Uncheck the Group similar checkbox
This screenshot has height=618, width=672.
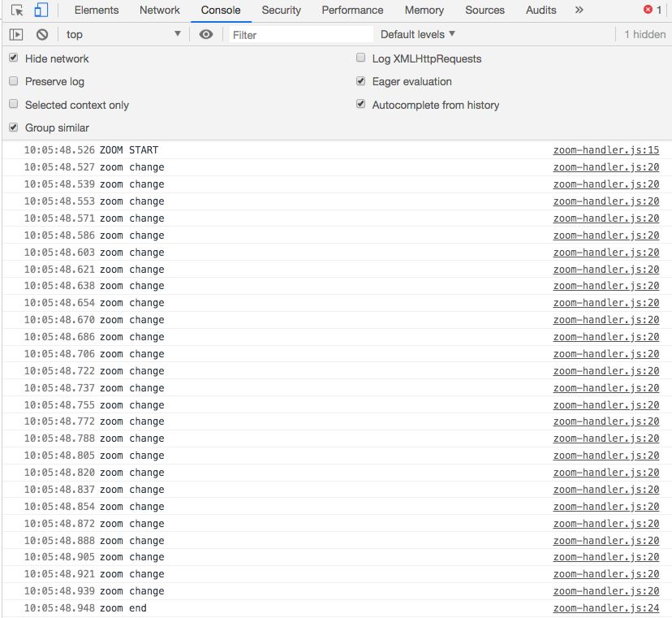coord(14,127)
